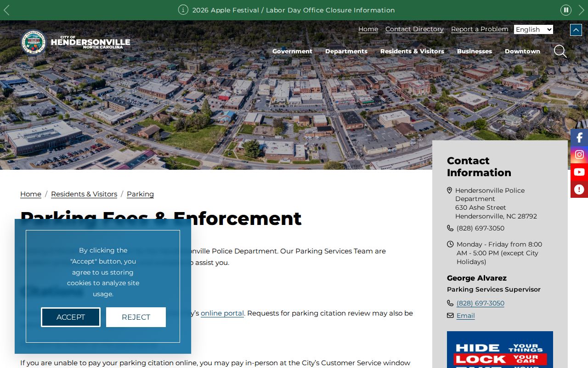Advance to next announcement in top banner
Image resolution: width=588 pixels, height=368 pixels.
point(582,10)
